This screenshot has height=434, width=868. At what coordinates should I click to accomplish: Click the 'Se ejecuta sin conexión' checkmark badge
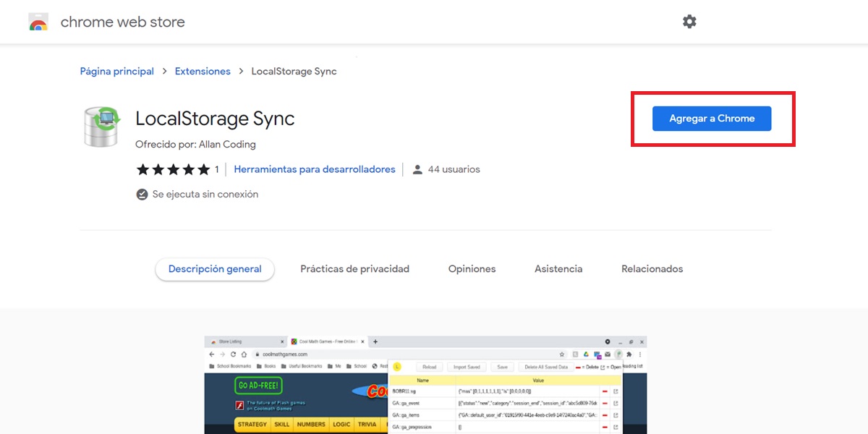[x=142, y=194]
